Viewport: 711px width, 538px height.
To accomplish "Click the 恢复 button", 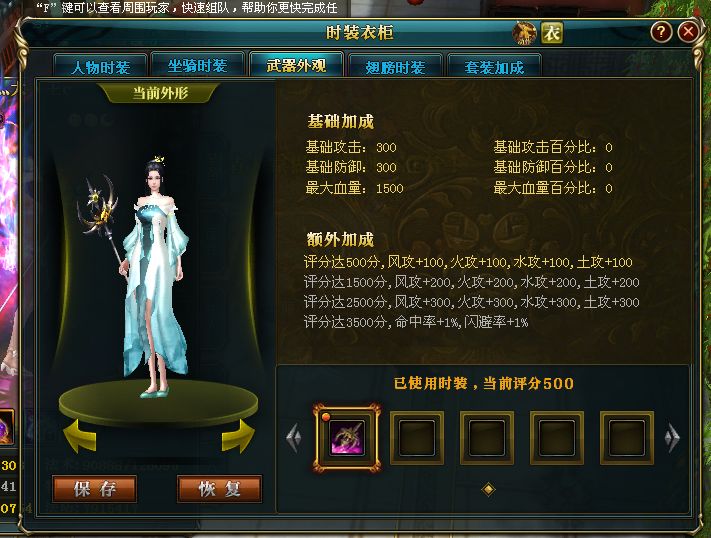I will click(219, 489).
